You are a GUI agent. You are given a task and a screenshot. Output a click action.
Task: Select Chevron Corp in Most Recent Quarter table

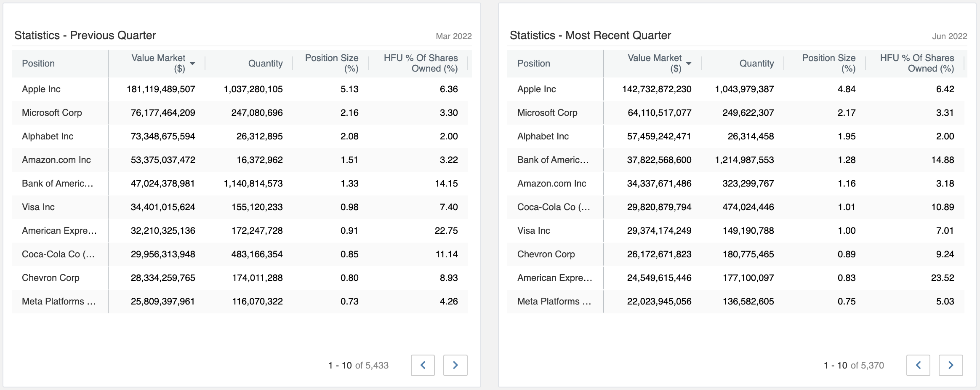(x=546, y=254)
